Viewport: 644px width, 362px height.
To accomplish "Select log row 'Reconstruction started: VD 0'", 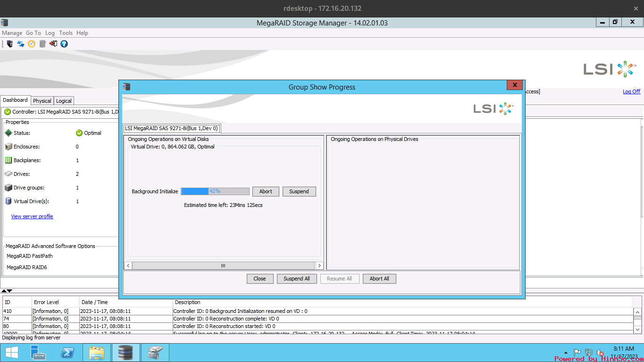I will tap(318, 326).
